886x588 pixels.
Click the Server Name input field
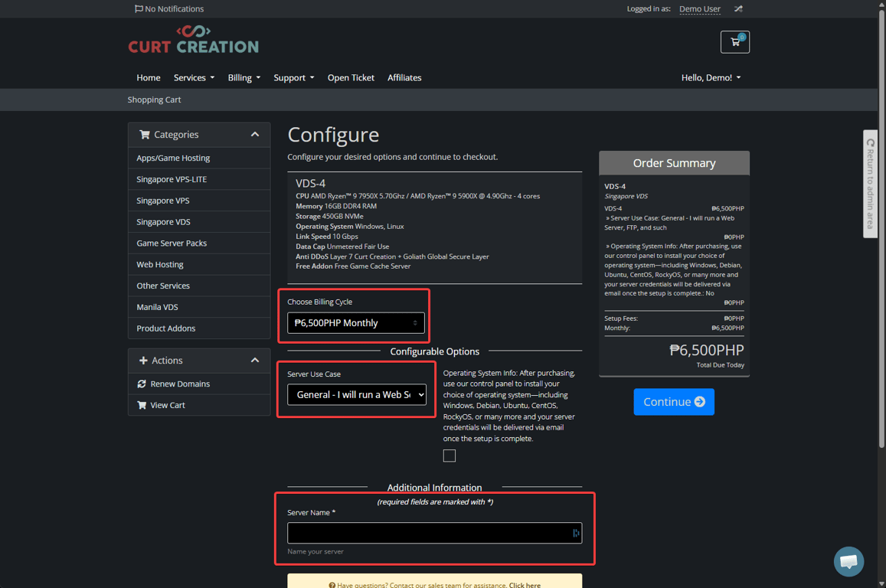coord(434,533)
